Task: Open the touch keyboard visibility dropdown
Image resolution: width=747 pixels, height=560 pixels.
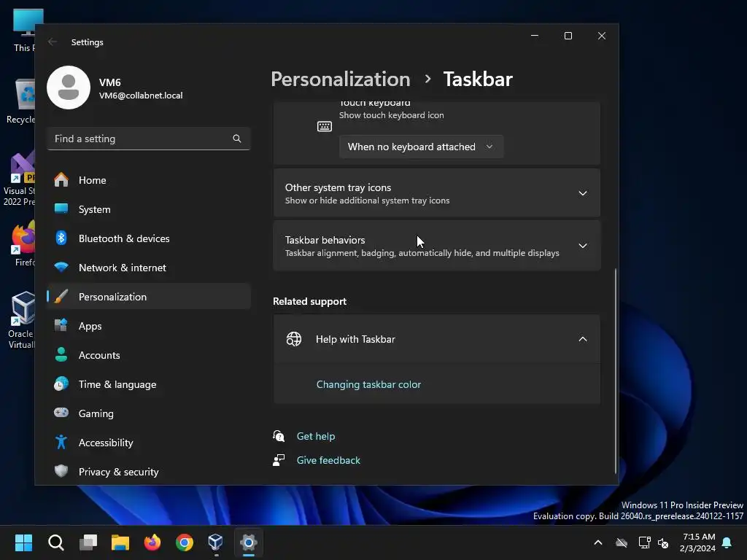Action: [x=421, y=147]
